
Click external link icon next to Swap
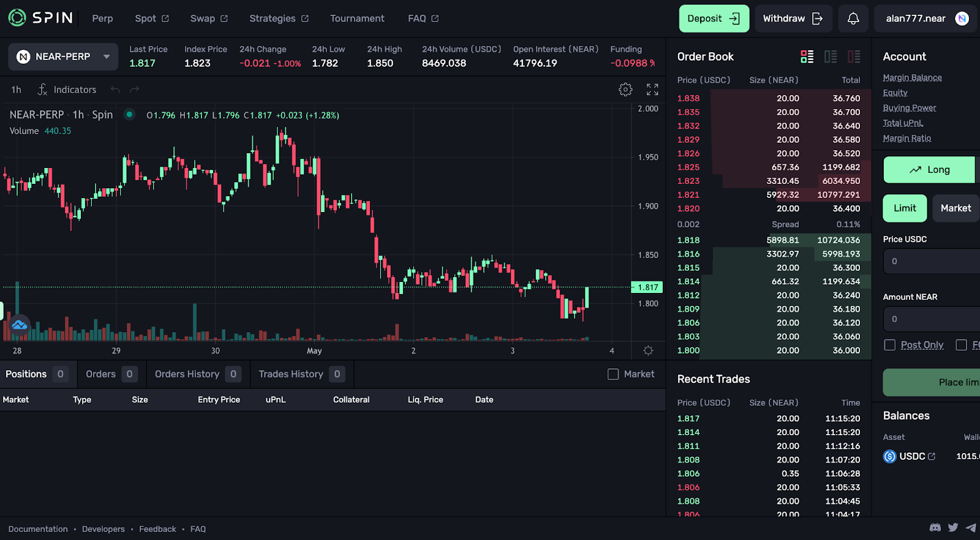pos(224,18)
